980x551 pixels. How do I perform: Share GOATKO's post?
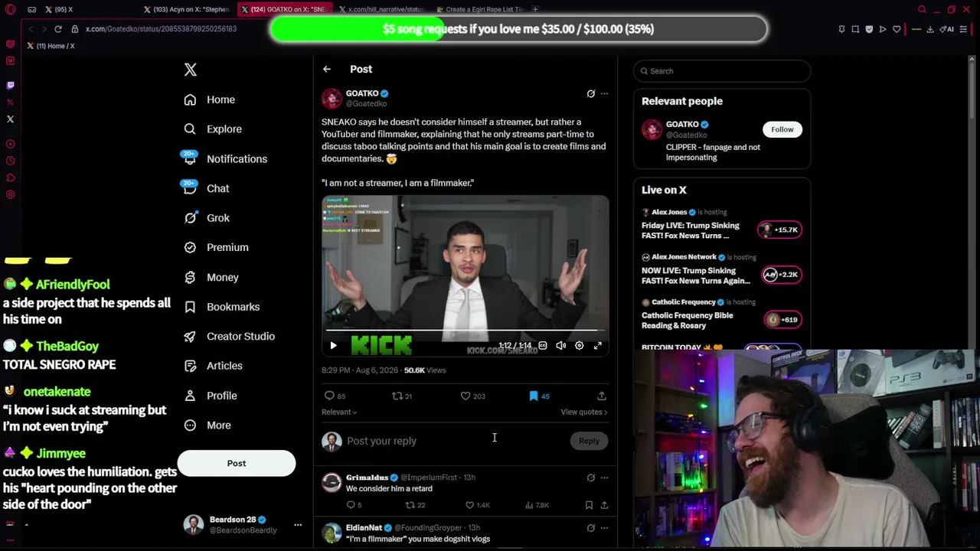(x=602, y=396)
